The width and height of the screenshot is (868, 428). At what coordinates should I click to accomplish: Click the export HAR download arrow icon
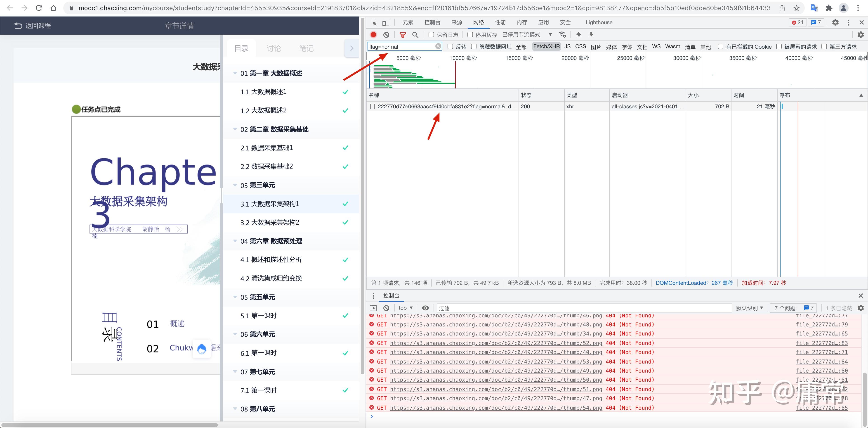coord(591,35)
